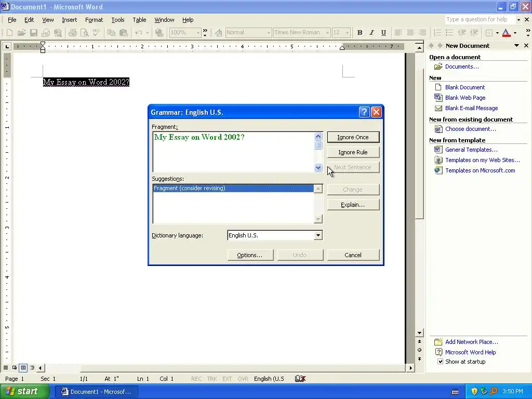This screenshot has height=399, width=532.
Task: Open the Style Normal dropdown
Action: 269,33
